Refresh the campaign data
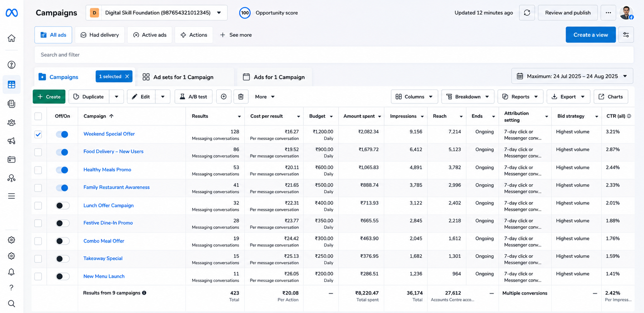 tap(527, 13)
